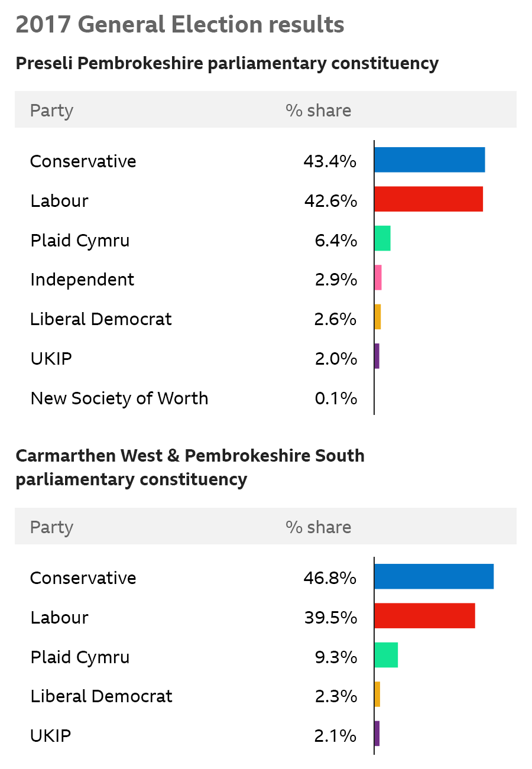Click the purple UKIP bar at 2.0%
Screen dimensions: 532x769
[x=377, y=356]
